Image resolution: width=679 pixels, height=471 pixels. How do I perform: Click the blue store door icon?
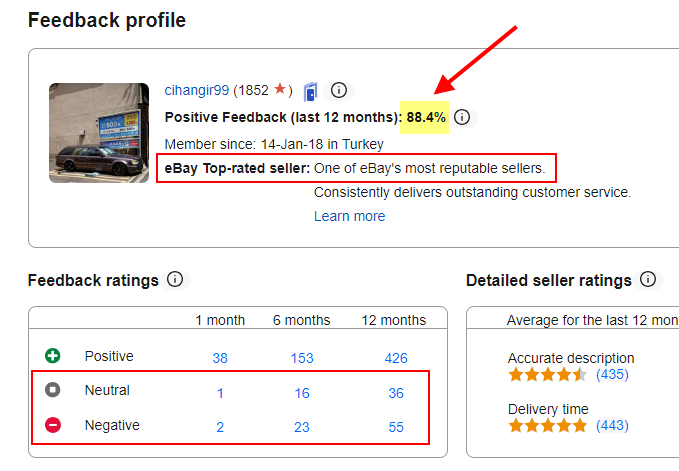pos(311,92)
